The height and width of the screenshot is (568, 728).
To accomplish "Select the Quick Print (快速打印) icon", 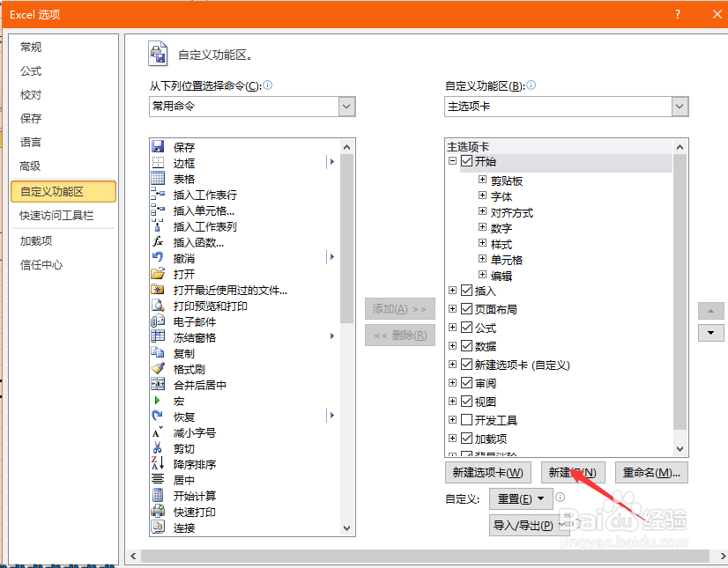I will (x=158, y=512).
